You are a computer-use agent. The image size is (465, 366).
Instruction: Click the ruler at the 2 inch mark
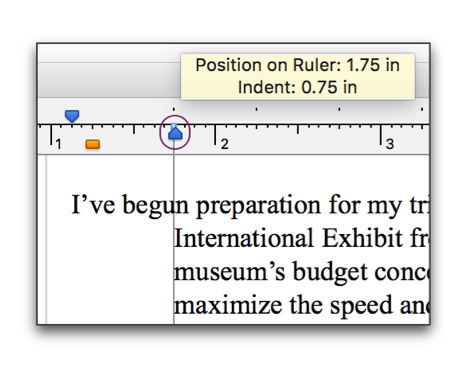coord(215,135)
